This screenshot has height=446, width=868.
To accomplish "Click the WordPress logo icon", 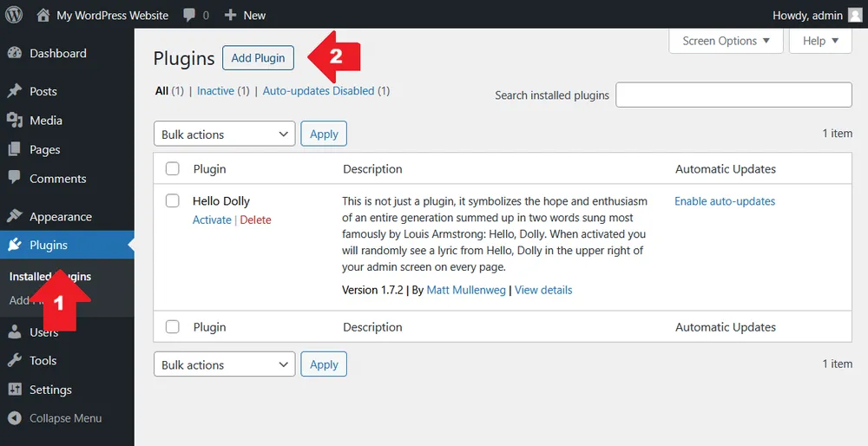I will coord(14,15).
